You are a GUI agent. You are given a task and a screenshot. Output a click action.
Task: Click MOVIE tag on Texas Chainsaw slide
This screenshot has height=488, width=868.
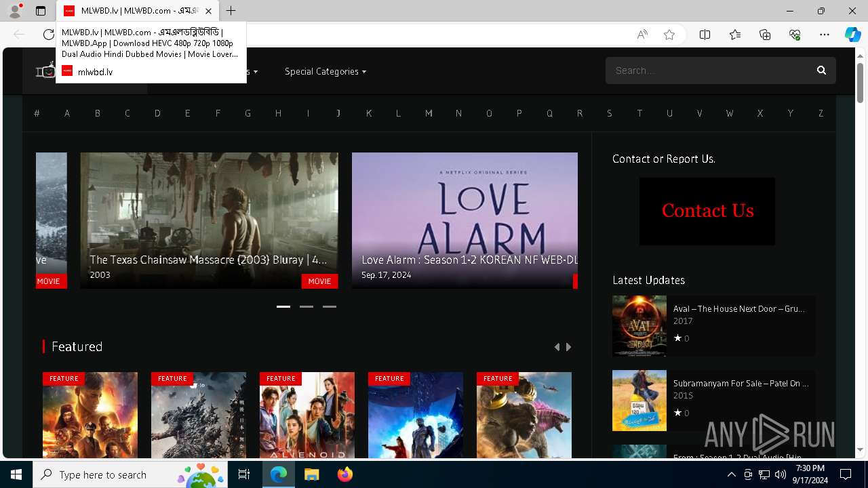click(319, 281)
